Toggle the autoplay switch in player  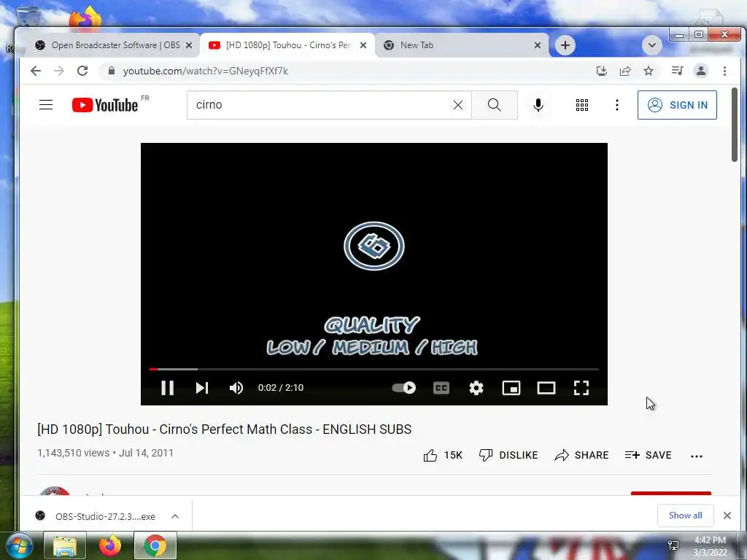(x=404, y=388)
